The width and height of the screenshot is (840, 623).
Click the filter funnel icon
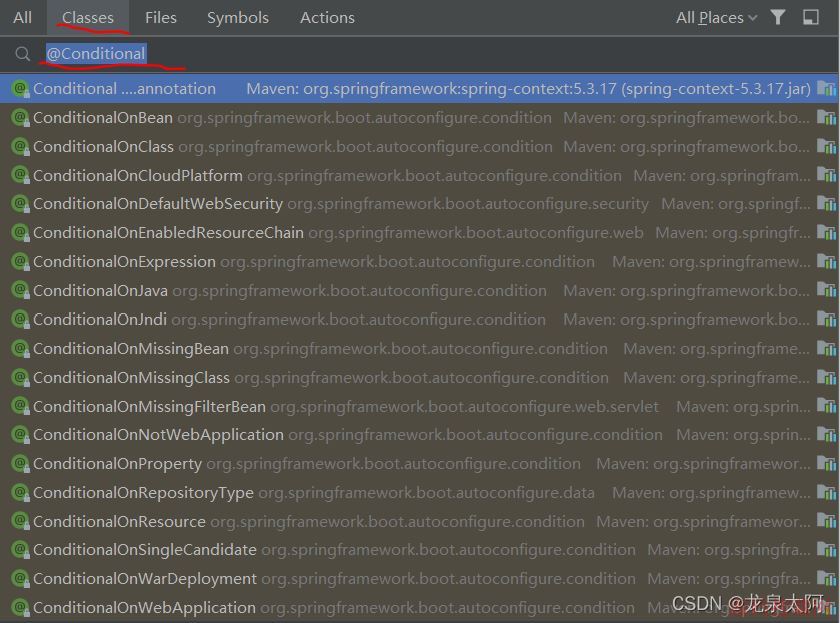[777, 17]
